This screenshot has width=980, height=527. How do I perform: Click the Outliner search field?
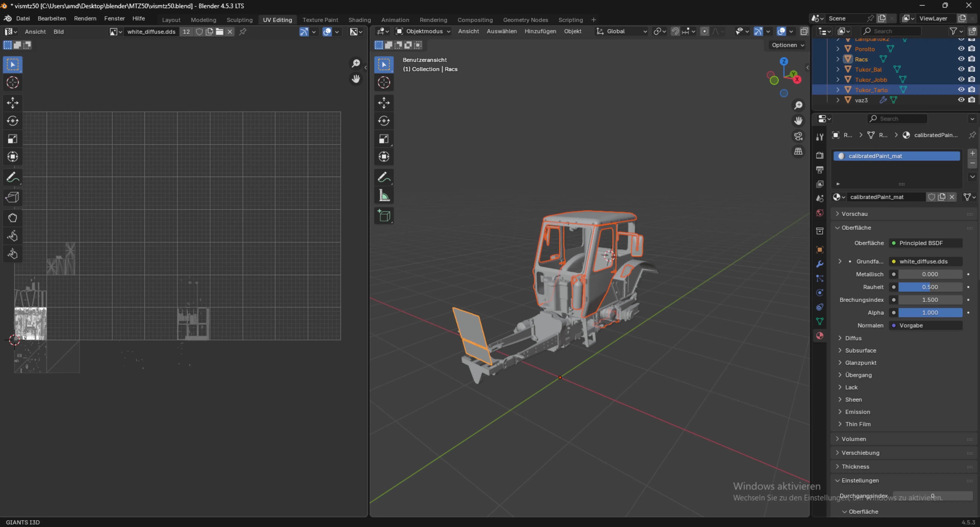pyautogui.click(x=891, y=31)
